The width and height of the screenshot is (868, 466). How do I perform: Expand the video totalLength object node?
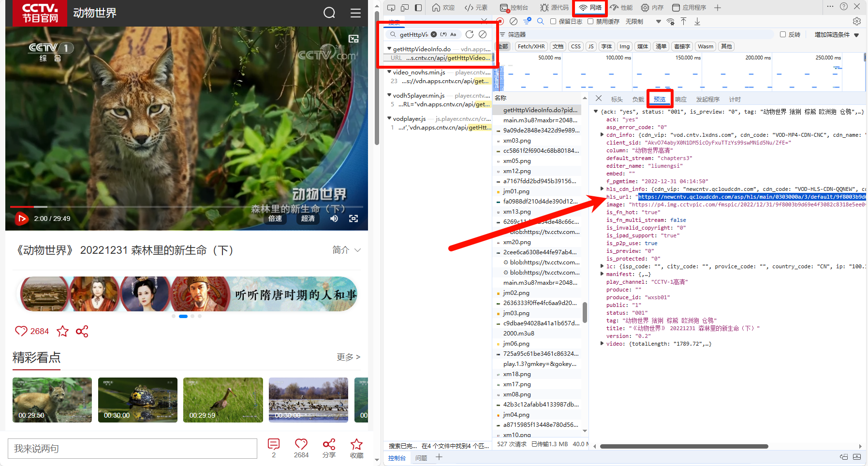click(x=602, y=344)
